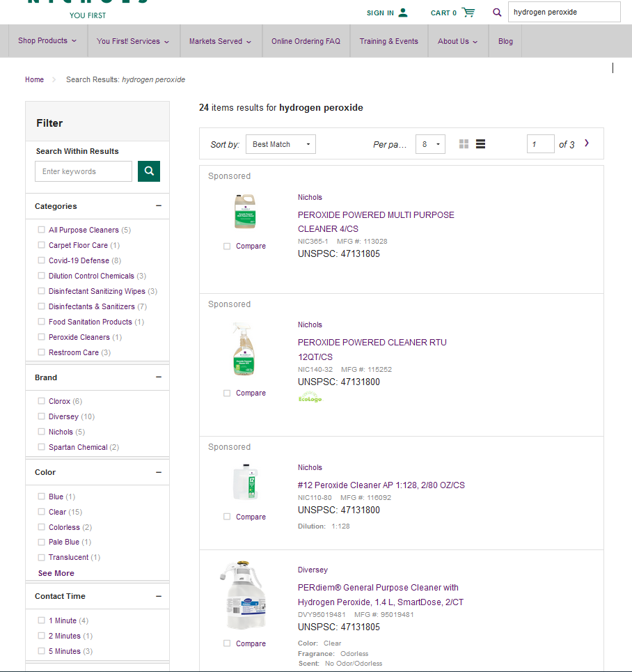Open PERdiem General Purpose Cleaner title link
Image resolution: width=632 pixels, height=672 pixels.
coord(381,595)
